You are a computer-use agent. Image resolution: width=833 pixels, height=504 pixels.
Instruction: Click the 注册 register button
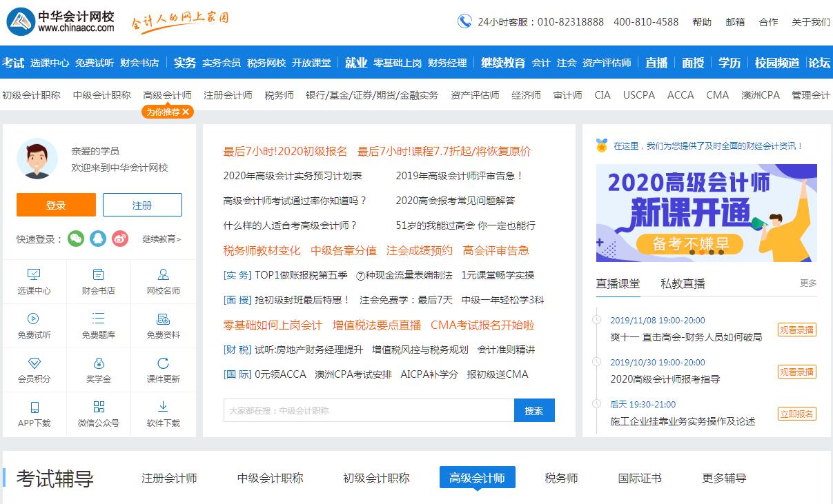[142, 205]
